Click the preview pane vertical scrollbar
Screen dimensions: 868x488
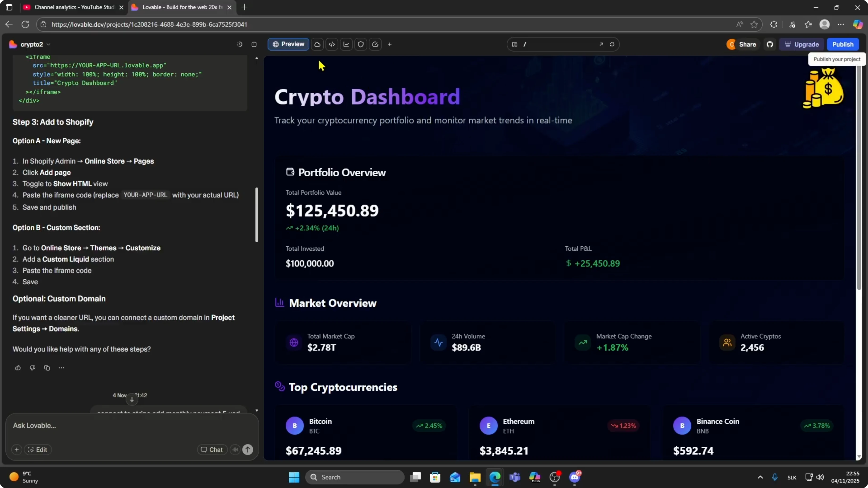point(859,178)
